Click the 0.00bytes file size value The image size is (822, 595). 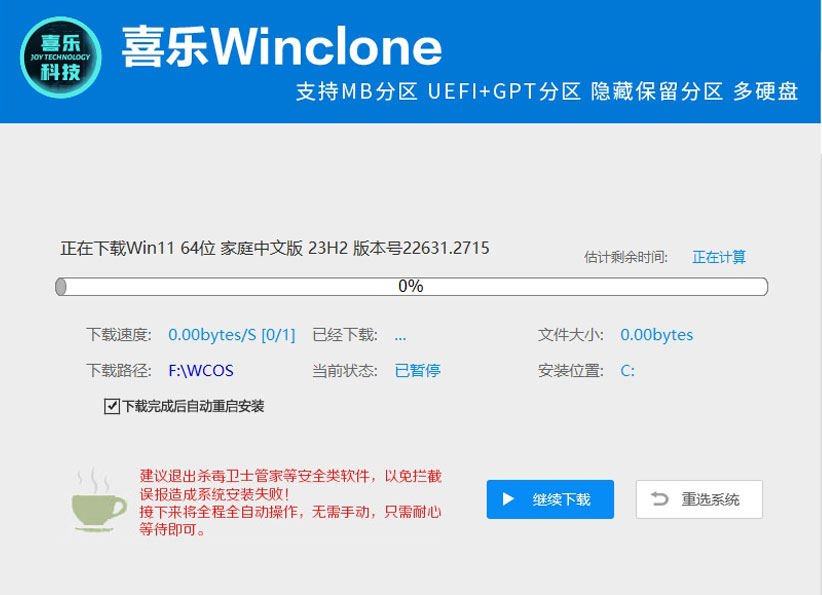(x=656, y=334)
